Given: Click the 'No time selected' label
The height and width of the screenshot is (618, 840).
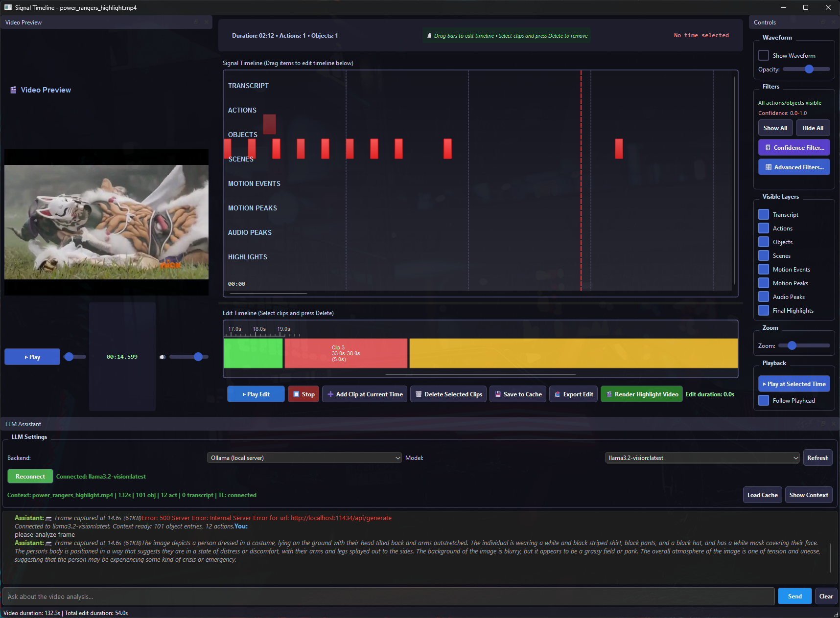Looking at the screenshot, I should point(701,35).
